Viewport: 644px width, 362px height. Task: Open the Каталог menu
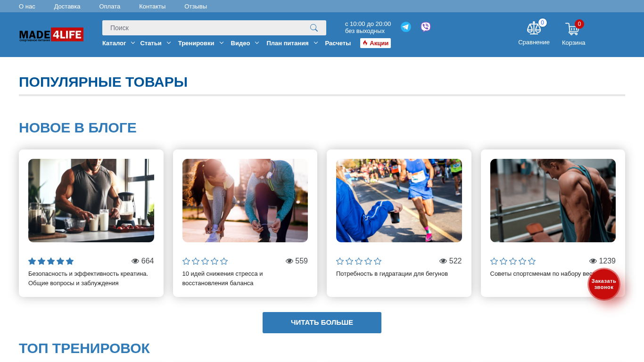(x=114, y=43)
